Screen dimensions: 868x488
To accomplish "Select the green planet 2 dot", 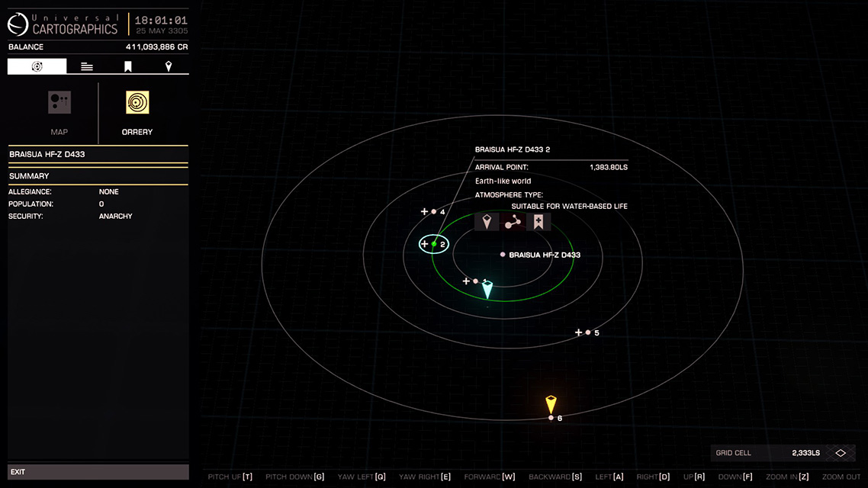I will click(435, 244).
